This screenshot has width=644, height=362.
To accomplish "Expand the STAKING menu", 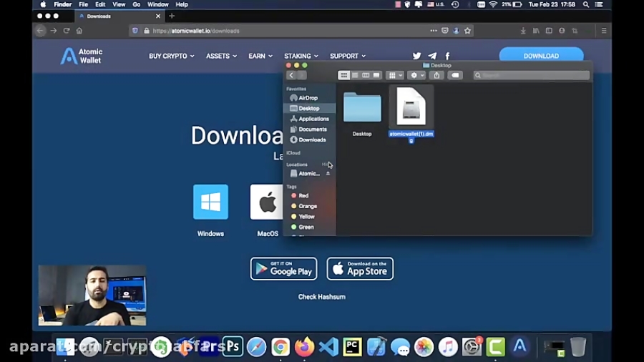I will (301, 56).
